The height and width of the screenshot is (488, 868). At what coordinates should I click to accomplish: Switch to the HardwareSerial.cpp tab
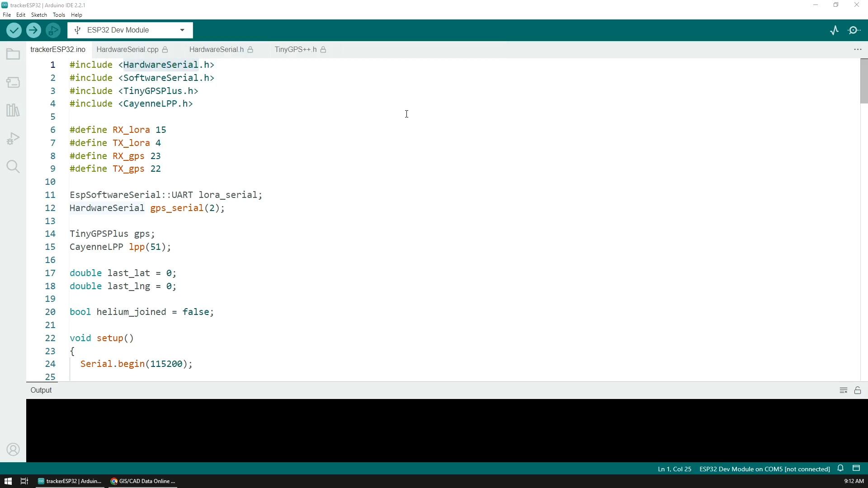(x=127, y=50)
